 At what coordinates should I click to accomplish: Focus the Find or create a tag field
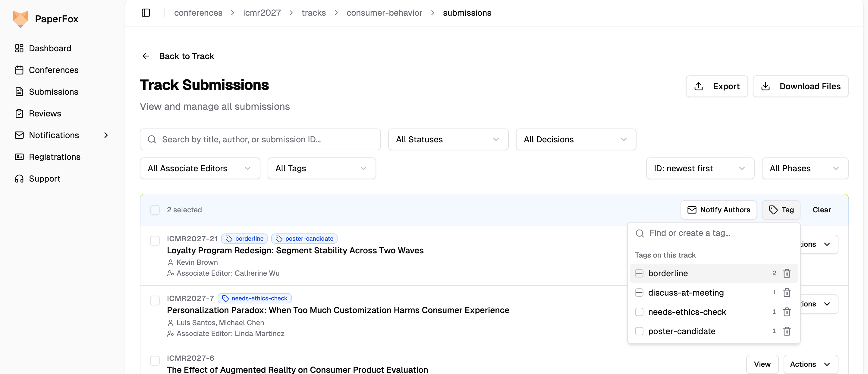714,233
